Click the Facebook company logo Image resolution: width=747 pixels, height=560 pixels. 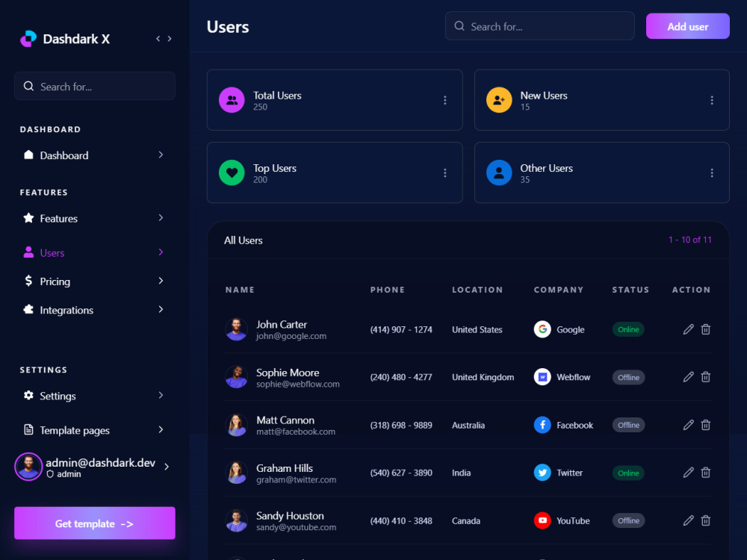click(x=542, y=425)
